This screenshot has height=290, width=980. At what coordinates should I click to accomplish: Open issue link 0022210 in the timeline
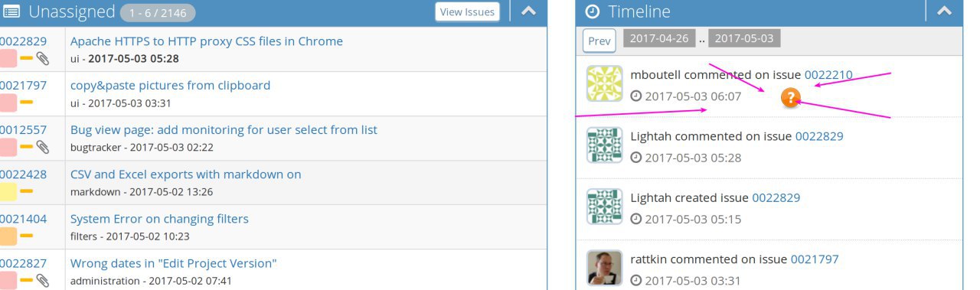828,75
